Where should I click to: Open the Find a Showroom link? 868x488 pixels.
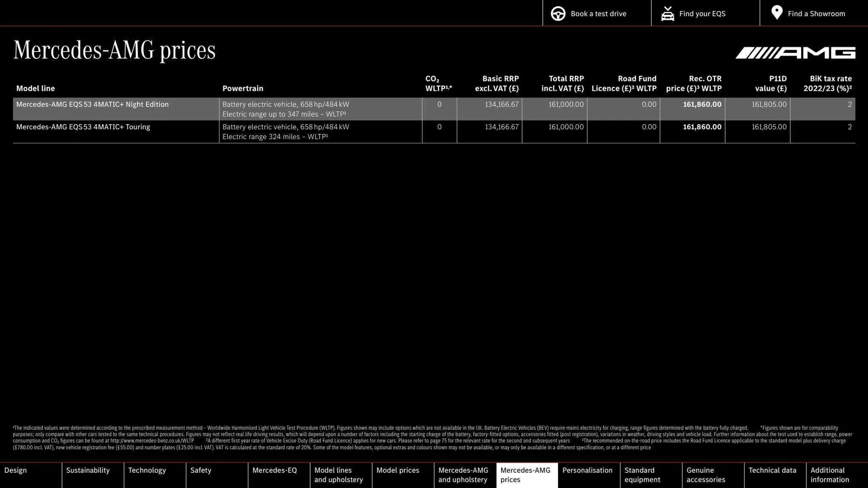[816, 14]
